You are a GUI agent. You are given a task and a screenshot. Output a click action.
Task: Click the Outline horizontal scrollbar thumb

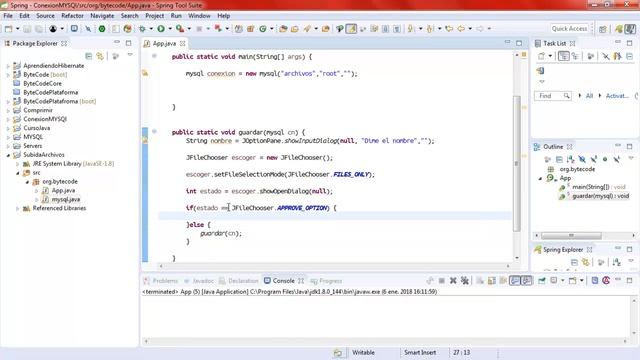coord(571,236)
